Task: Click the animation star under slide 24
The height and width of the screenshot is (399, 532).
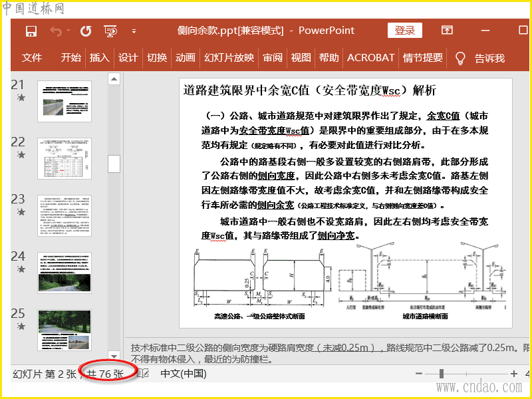Action: (x=21, y=269)
